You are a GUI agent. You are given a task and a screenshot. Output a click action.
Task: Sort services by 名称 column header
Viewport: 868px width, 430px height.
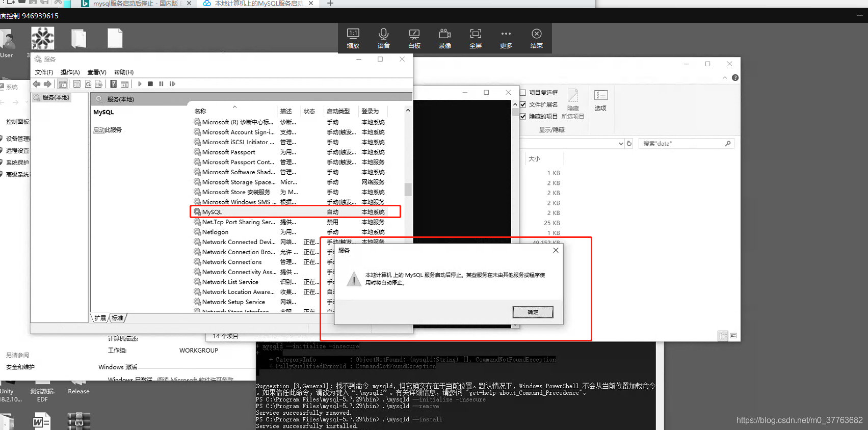[234, 111]
